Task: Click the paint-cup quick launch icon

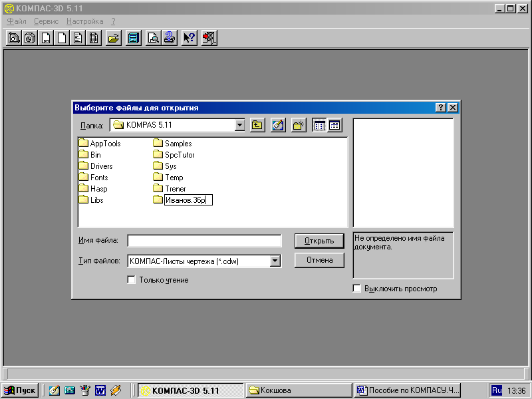Action: tap(85, 390)
